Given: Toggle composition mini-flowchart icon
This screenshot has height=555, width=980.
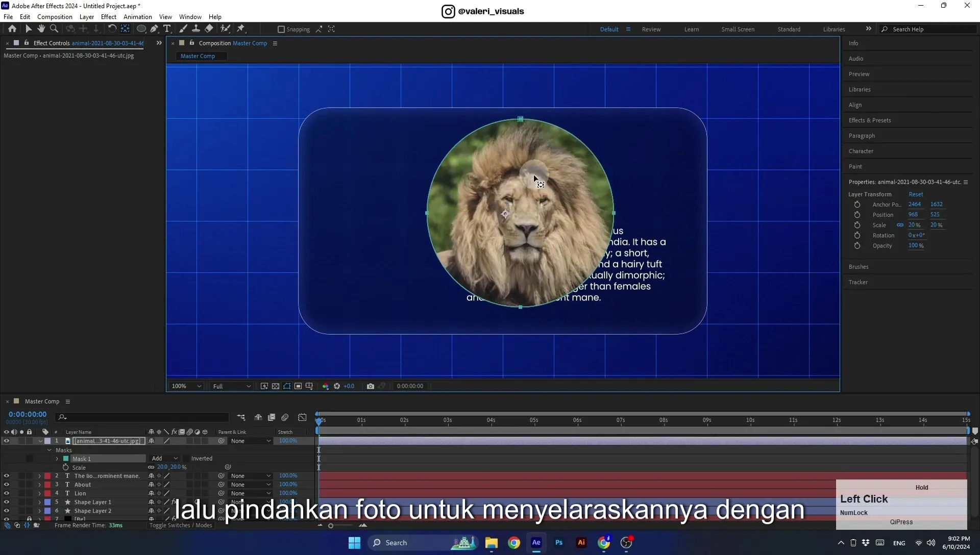Looking at the screenshot, I should coord(241,417).
